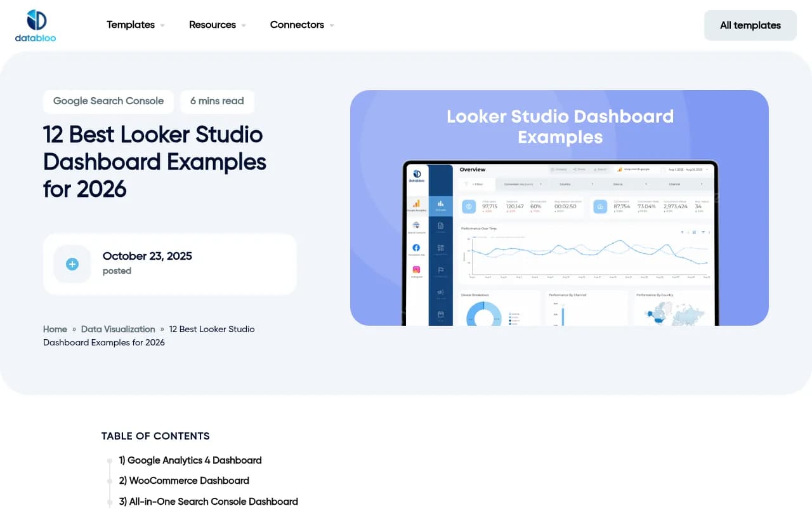Viewport: 812px width, 508px height.
Task: Select the flag icon in the dashboard navigation
Action: click(x=442, y=269)
